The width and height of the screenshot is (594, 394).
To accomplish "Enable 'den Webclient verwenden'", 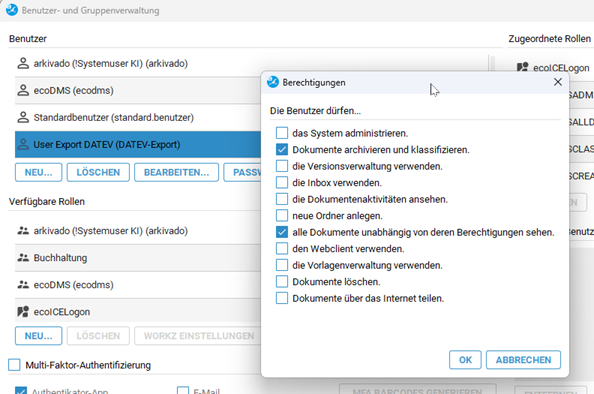I will (x=282, y=249).
